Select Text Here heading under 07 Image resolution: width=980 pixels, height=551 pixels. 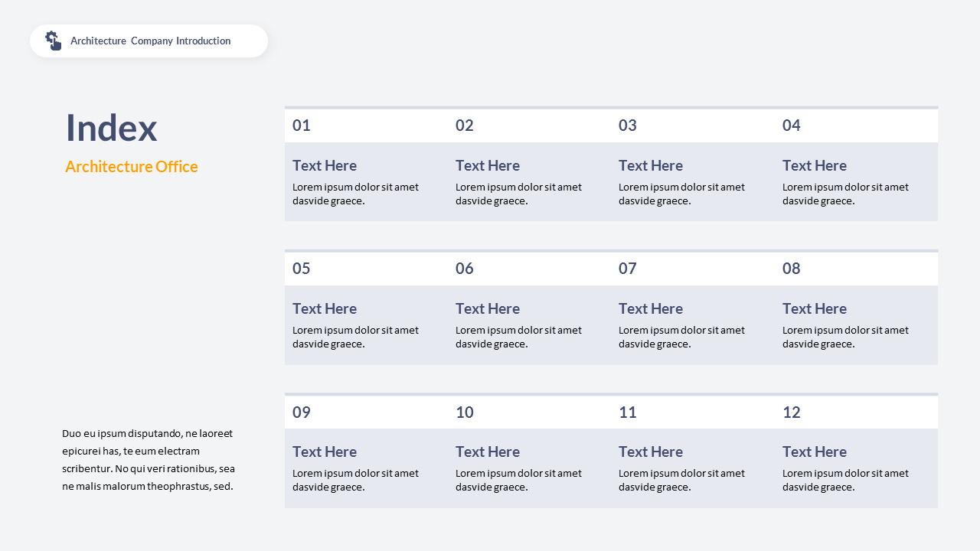651,308
